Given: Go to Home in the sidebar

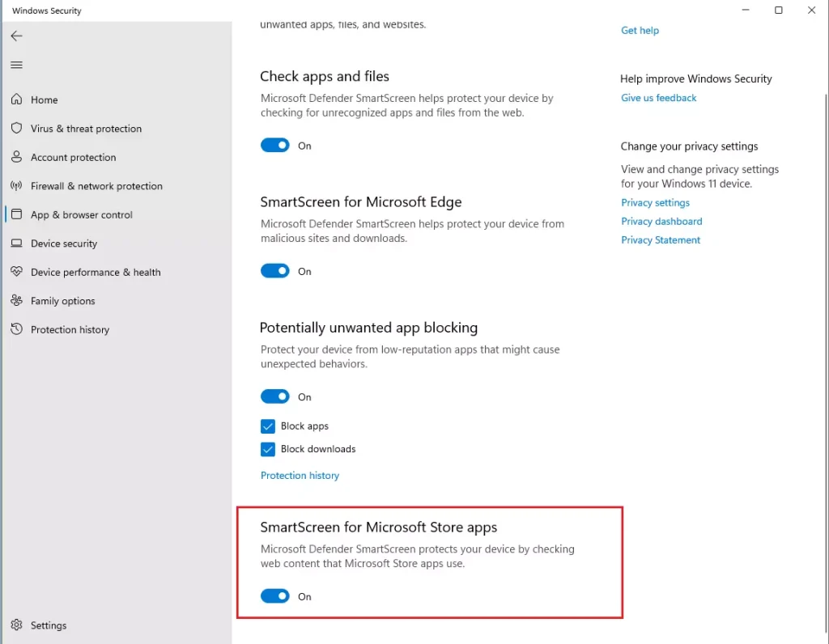Looking at the screenshot, I should [117, 100].
